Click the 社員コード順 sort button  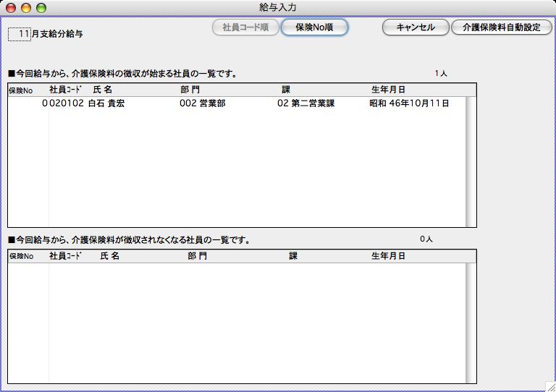(245, 27)
